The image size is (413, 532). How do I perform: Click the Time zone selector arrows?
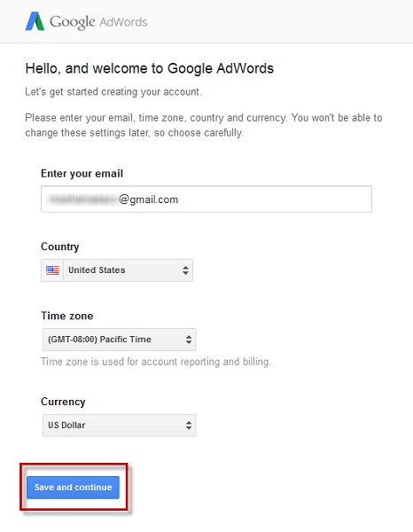click(x=189, y=340)
